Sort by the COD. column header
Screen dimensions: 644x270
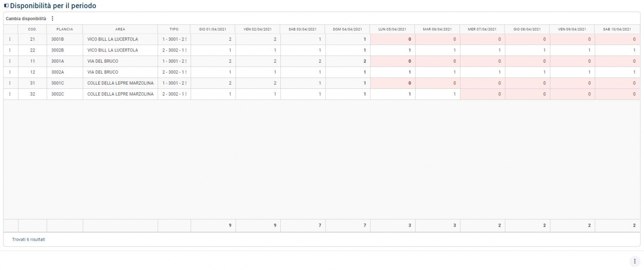pos(32,29)
